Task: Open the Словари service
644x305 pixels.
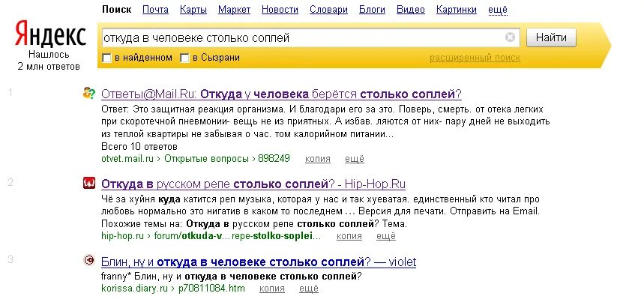Action: click(328, 10)
